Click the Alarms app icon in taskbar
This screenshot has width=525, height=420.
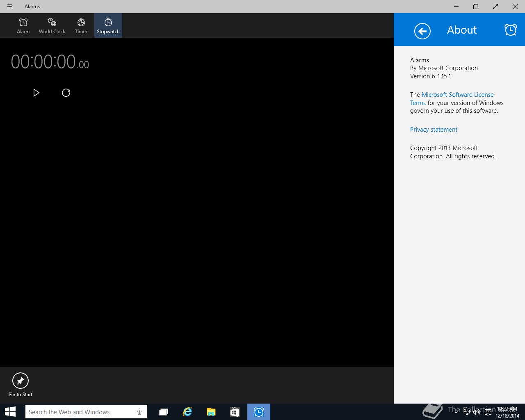(259, 412)
